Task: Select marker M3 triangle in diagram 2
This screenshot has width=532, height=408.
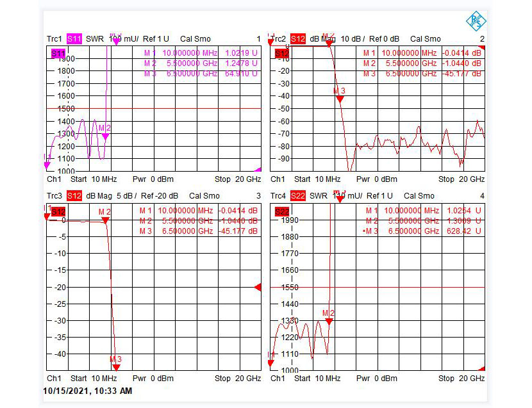Action: [x=340, y=99]
